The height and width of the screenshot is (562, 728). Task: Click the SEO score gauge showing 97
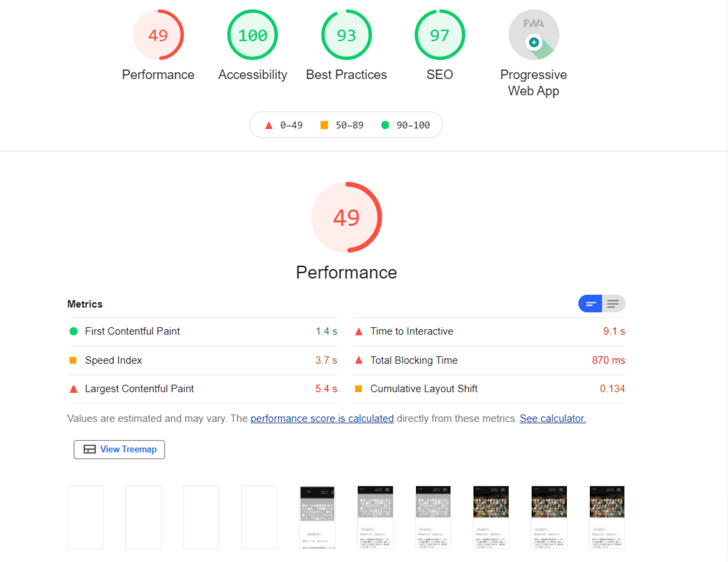pyautogui.click(x=440, y=35)
